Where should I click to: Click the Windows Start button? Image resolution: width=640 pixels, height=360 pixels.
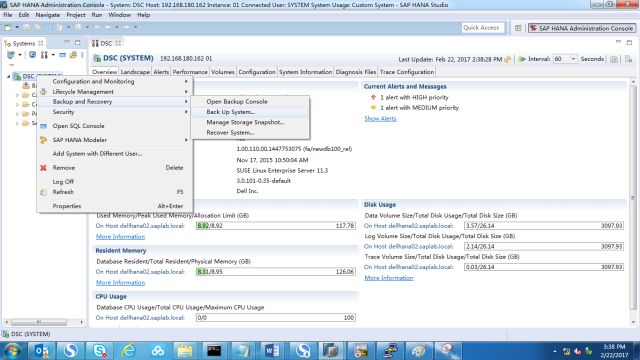12,351
